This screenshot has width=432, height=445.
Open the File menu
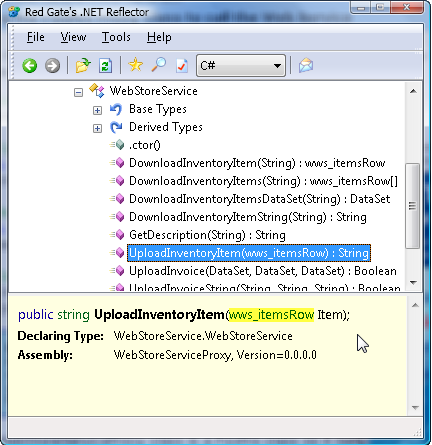point(36,37)
